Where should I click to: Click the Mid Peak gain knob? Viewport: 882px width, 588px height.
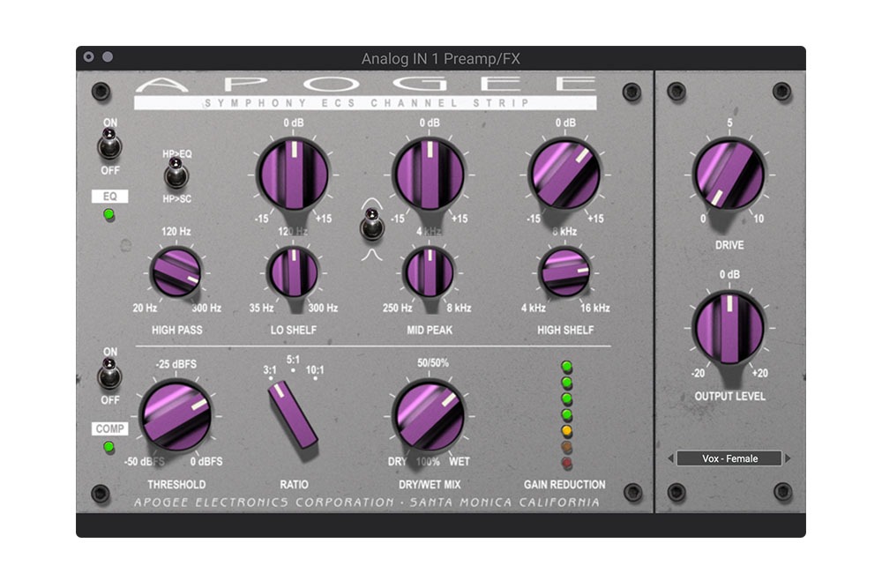[430, 175]
